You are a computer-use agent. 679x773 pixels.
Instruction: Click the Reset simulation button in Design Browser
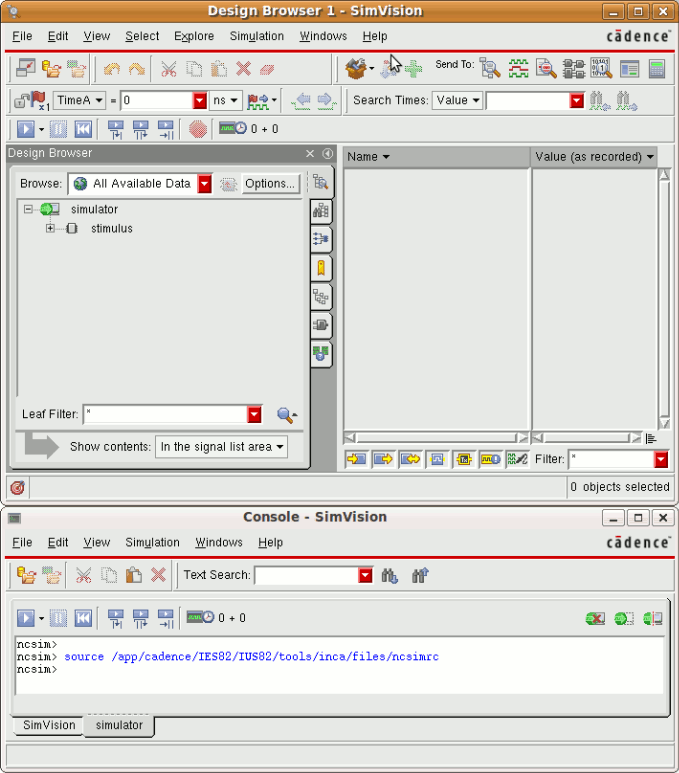pyautogui.click(x=83, y=129)
